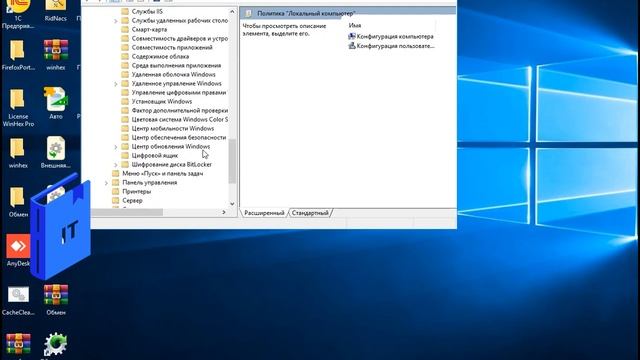This screenshot has height=360, width=640.
Task: Open the CacheClea... desktop icon
Action: pos(18,301)
